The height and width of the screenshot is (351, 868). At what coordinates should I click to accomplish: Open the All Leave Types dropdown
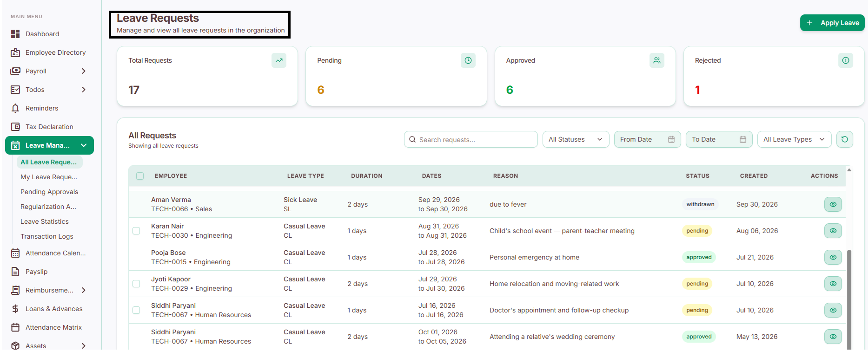coord(794,139)
